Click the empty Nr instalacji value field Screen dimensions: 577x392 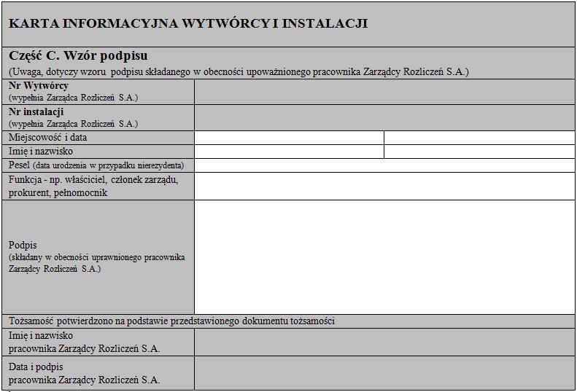click(384, 118)
